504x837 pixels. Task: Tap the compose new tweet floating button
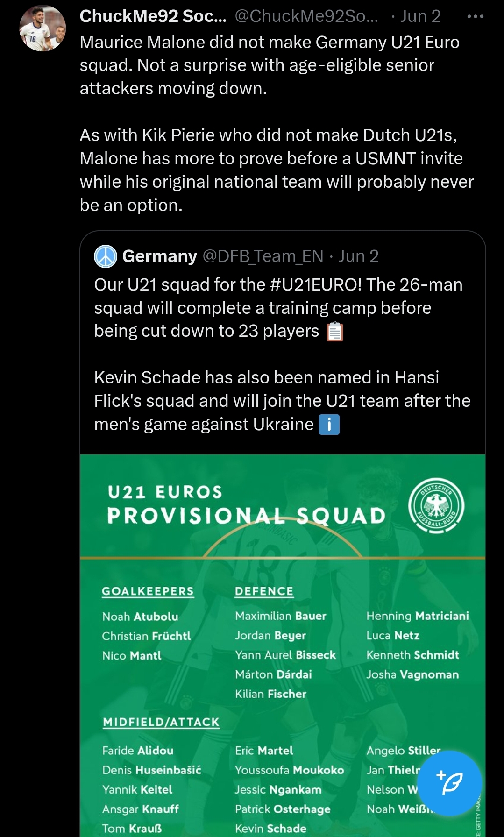coord(449,783)
